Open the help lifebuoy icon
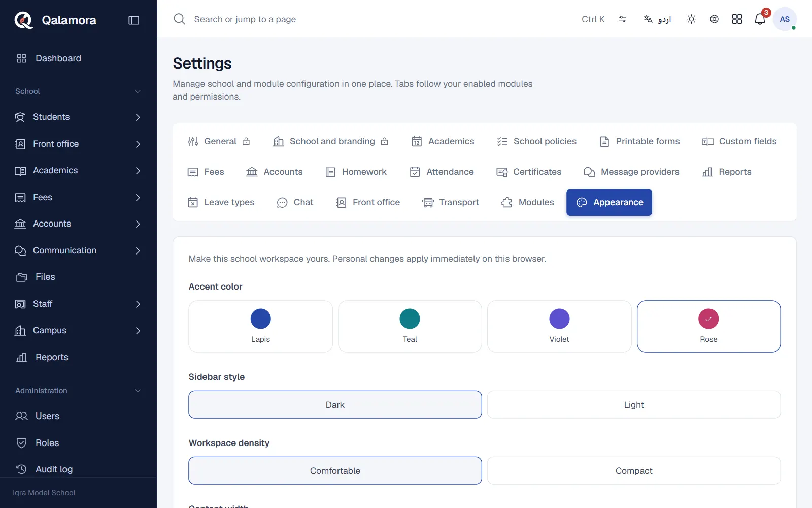The image size is (812, 508). click(714, 19)
